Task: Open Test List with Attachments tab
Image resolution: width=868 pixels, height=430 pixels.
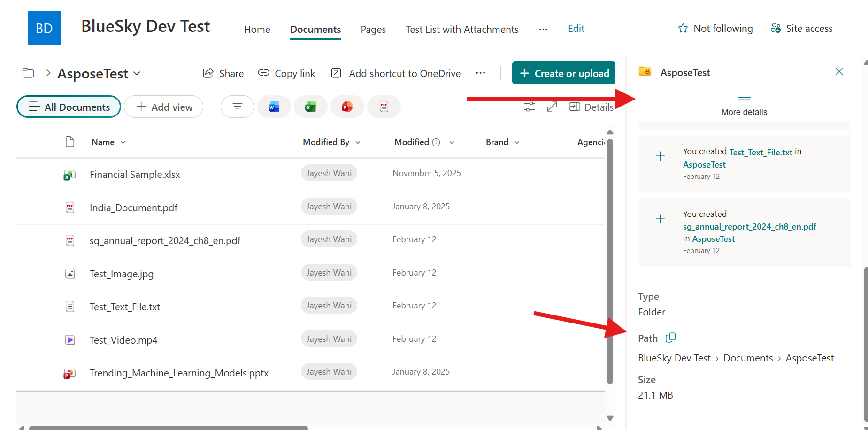Action: pyautogui.click(x=462, y=30)
